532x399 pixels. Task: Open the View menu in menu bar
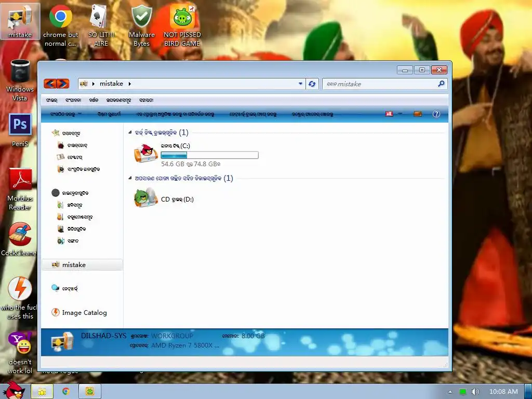[94, 100]
